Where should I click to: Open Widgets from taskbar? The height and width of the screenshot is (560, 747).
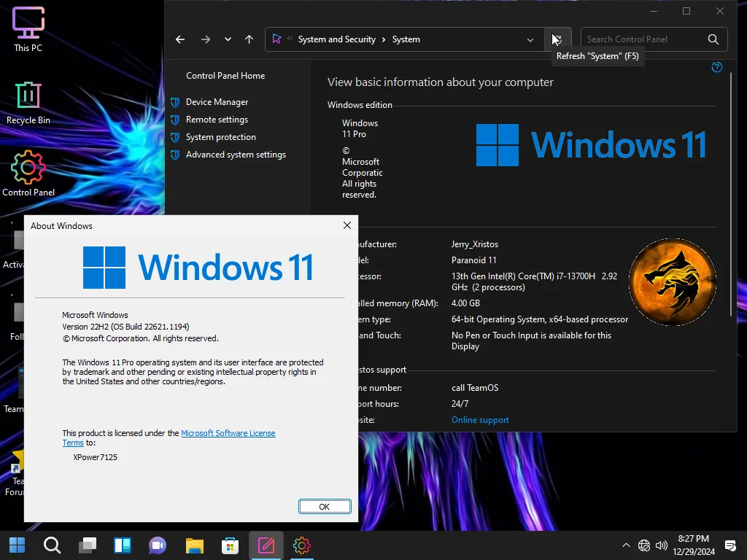point(123,545)
